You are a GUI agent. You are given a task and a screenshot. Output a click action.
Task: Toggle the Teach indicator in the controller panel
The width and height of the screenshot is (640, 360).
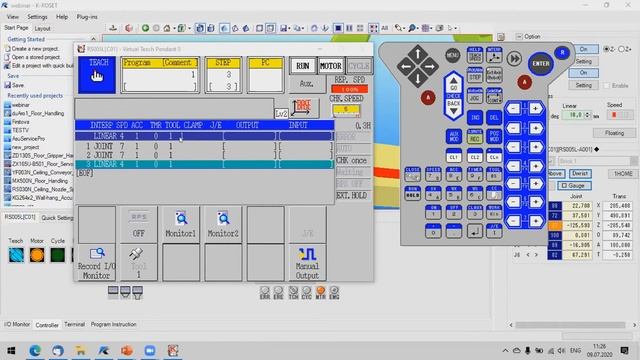[x=16, y=255]
